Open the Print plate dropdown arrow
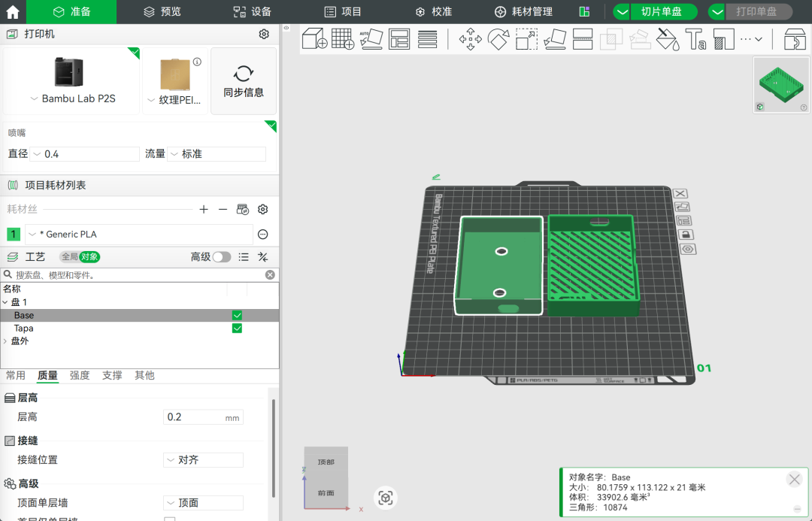 [717, 11]
